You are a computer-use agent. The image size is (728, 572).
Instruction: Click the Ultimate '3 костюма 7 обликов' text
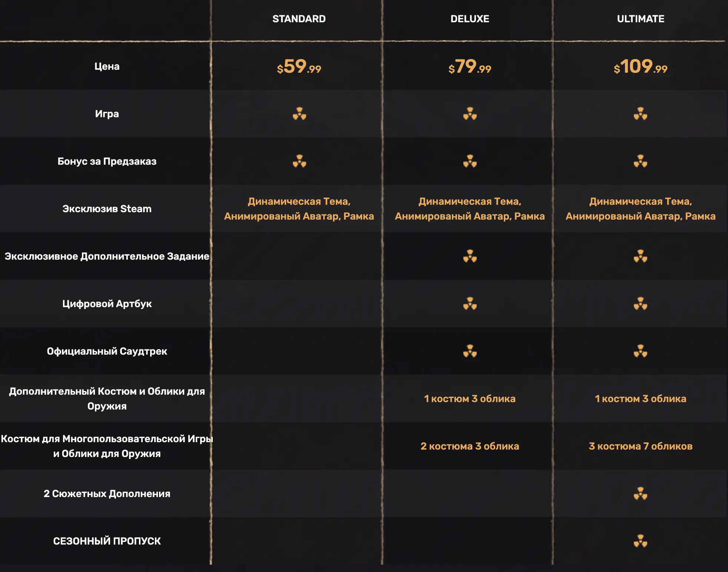tap(641, 446)
